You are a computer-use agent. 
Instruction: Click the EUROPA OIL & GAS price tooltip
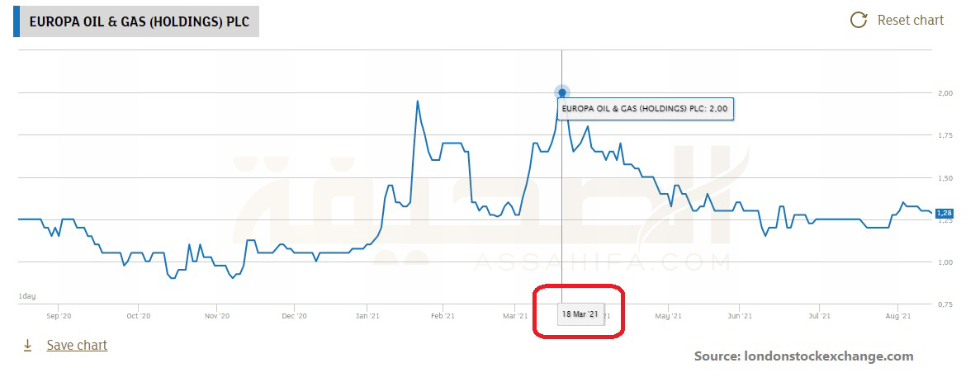click(x=644, y=108)
